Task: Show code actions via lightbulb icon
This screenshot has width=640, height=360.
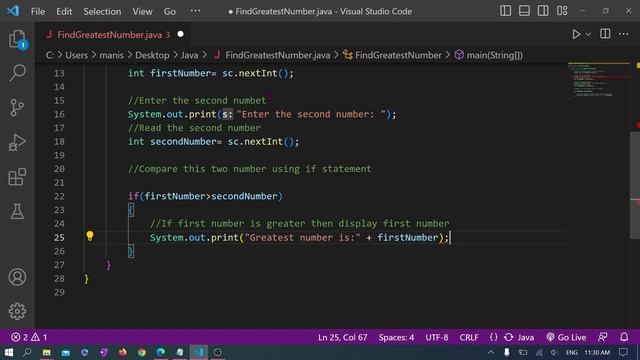Action: [90, 236]
